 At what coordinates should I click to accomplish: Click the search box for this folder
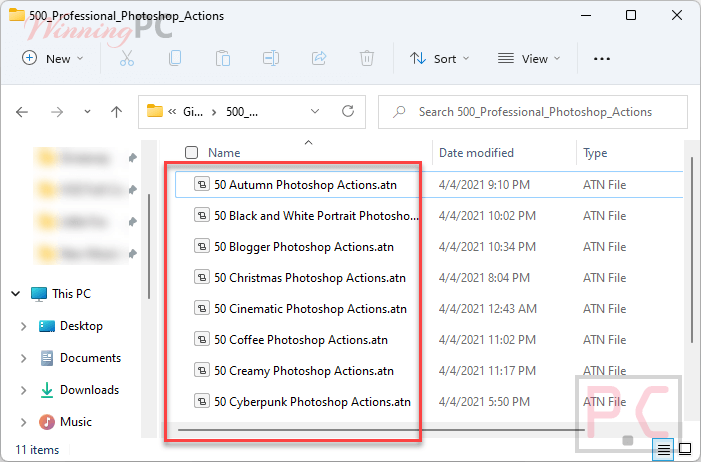pyautogui.click(x=533, y=112)
